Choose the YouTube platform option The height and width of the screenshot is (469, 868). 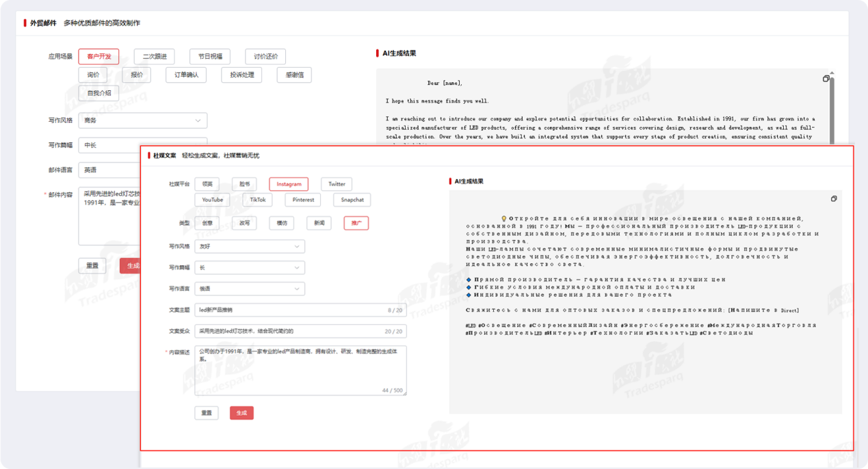pyautogui.click(x=212, y=200)
